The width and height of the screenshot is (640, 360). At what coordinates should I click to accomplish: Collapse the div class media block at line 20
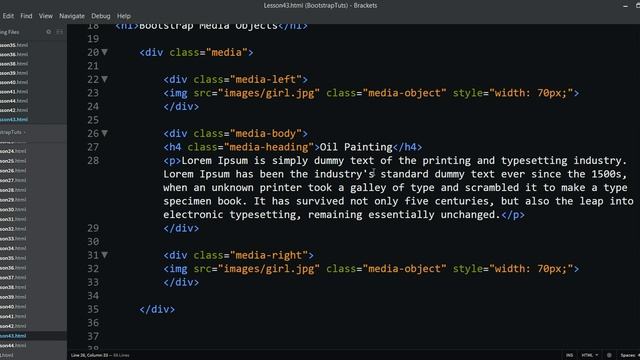point(104,52)
